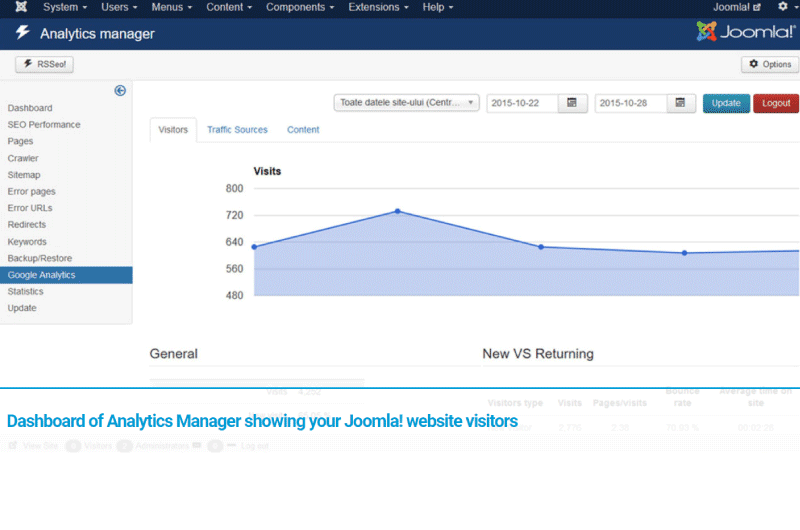Open Sitemap in sidebar
800x530 pixels.
(24, 175)
